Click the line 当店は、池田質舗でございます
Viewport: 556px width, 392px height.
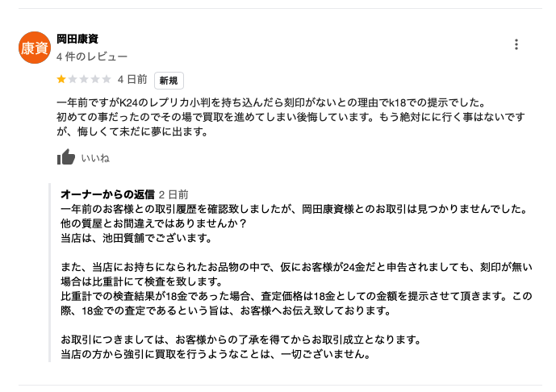tap(136, 238)
